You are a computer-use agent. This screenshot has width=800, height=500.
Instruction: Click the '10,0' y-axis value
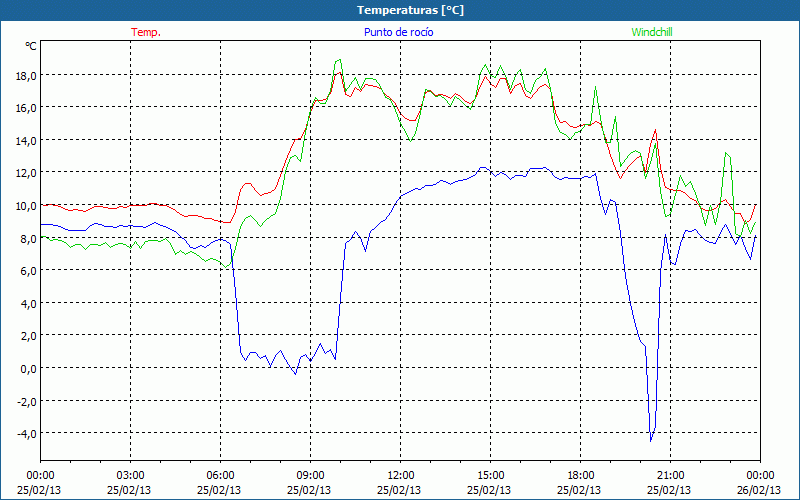pyautogui.click(x=26, y=205)
